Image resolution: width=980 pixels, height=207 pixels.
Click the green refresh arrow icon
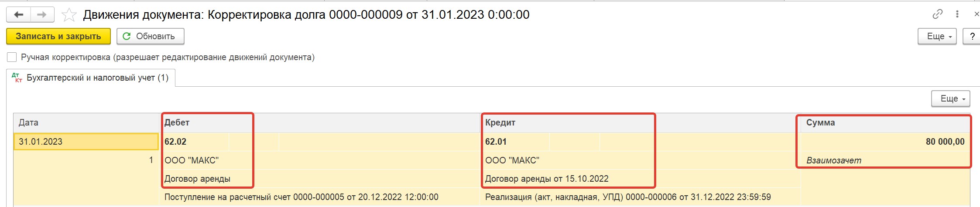127,36
